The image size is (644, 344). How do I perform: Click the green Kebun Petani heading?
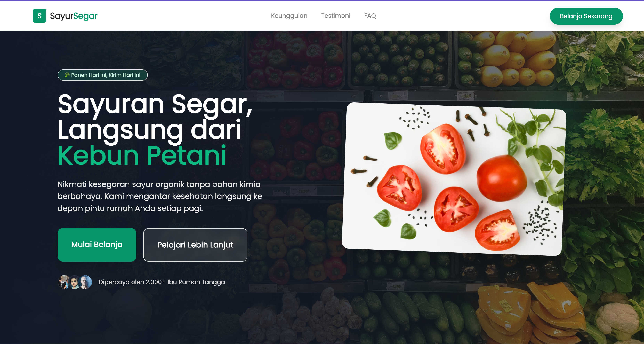(142, 155)
